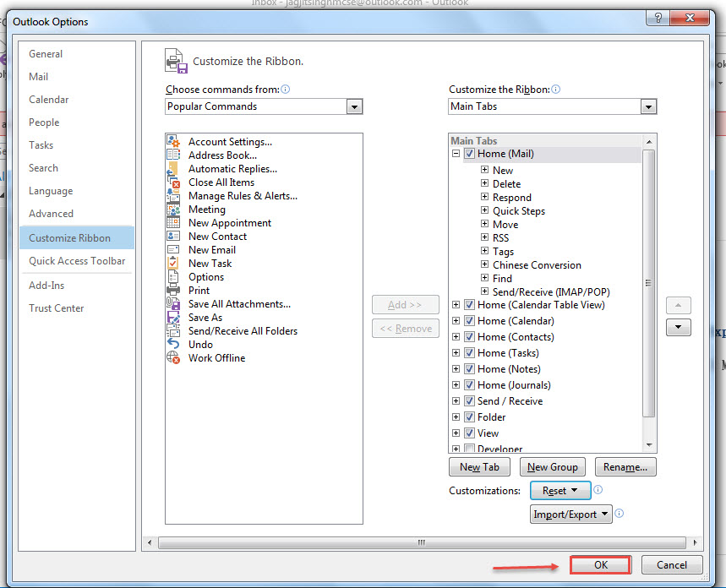Select the Send/Receive (IMAP/POP) group item
Screen dimensions: 726x588
[551, 292]
